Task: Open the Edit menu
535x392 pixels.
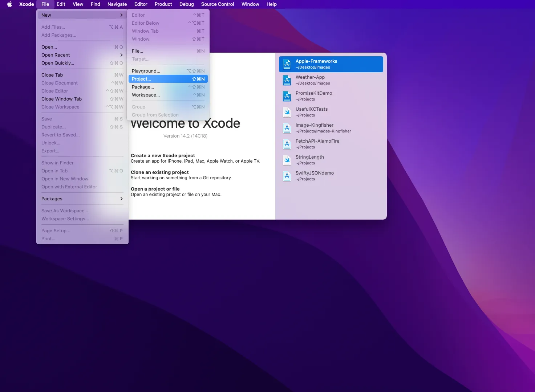Action: coord(61,4)
